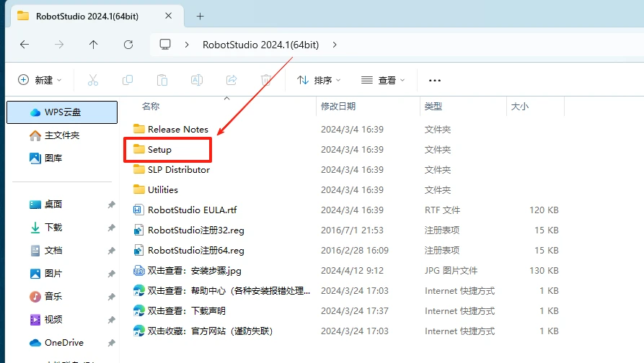Click the Edge icon of 下载声明 shortcut
The image size is (644, 363).
point(138,310)
